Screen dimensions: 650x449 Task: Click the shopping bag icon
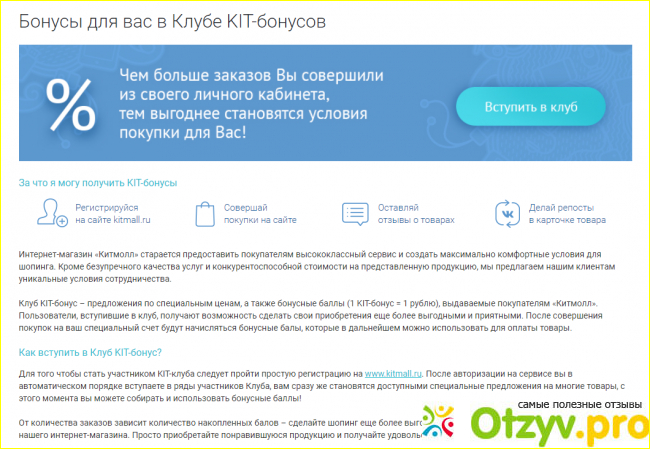[205, 212]
